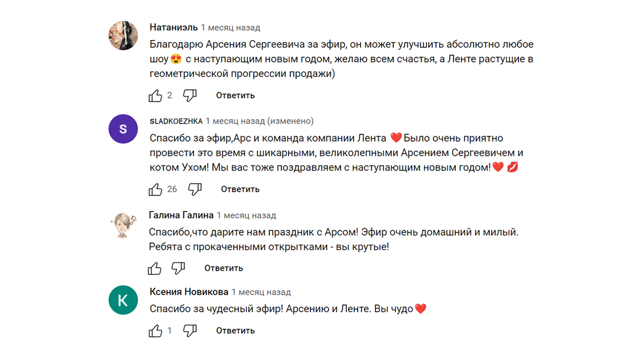Image resolution: width=644 pixels, height=362 pixels.
Task: Like SLADKOEZHKA's comment with thumbs up
Action: pos(155,189)
